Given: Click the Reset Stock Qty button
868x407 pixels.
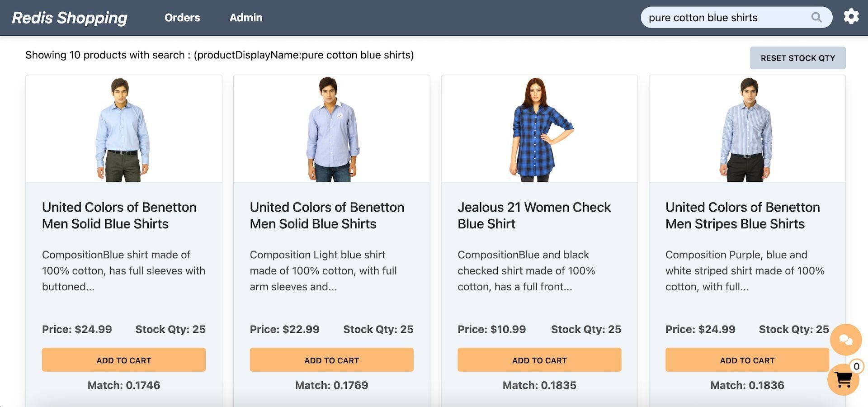Looking at the screenshot, I should [x=797, y=58].
